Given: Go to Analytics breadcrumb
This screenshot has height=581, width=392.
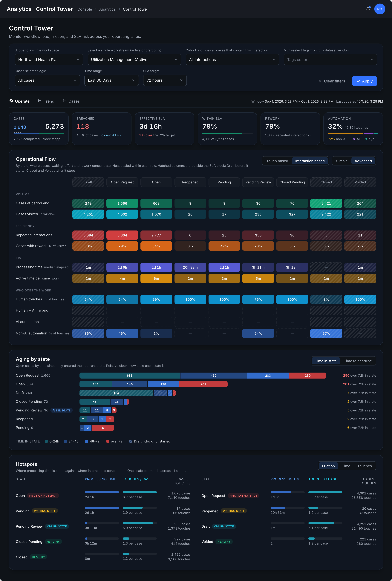Looking at the screenshot, I should [107, 9].
